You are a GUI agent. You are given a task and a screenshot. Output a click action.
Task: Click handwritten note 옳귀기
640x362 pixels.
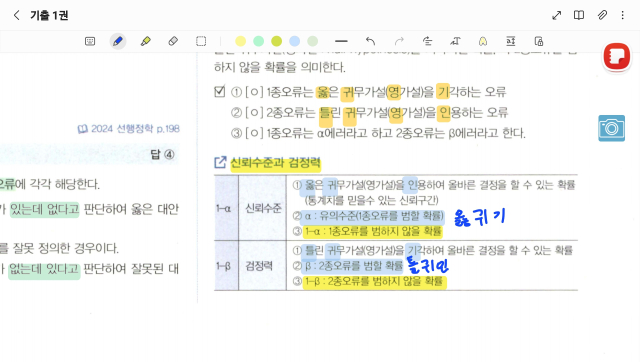(480, 217)
